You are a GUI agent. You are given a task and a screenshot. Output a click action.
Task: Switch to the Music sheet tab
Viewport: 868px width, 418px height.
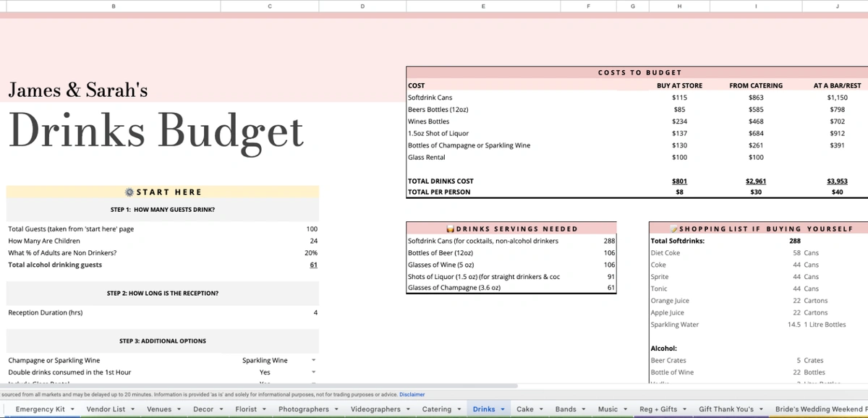(x=608, y=408)
